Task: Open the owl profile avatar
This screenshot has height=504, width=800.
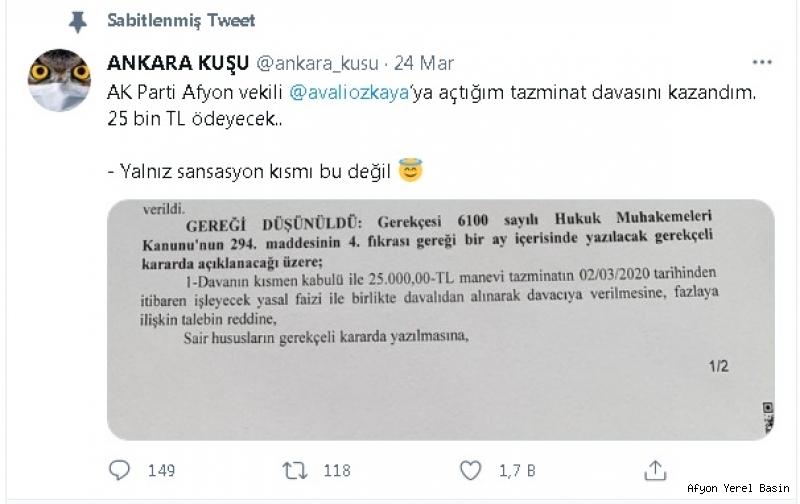Action: coord(59,80)
